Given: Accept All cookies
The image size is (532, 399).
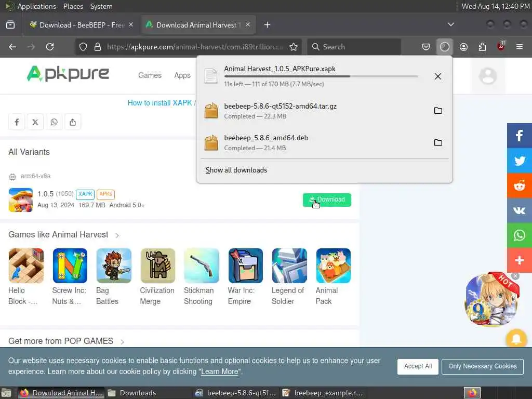Looking at the screenshot, I should [418, 366].
